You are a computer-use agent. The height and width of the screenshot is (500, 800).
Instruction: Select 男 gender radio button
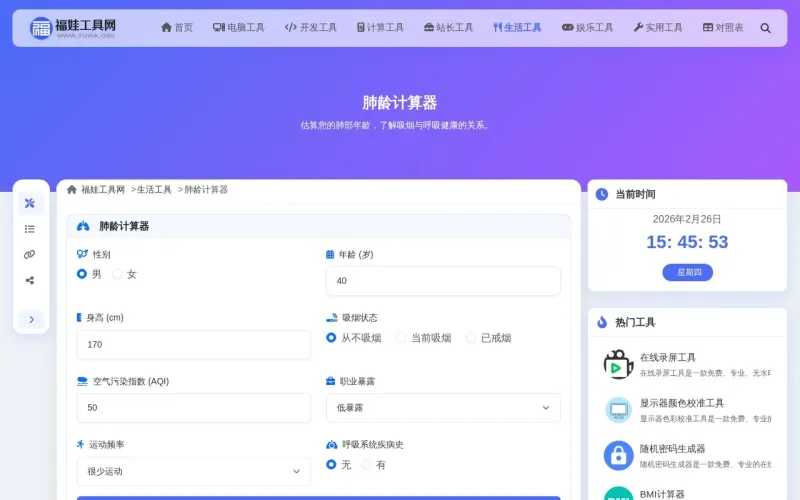[x=82, y=274]
